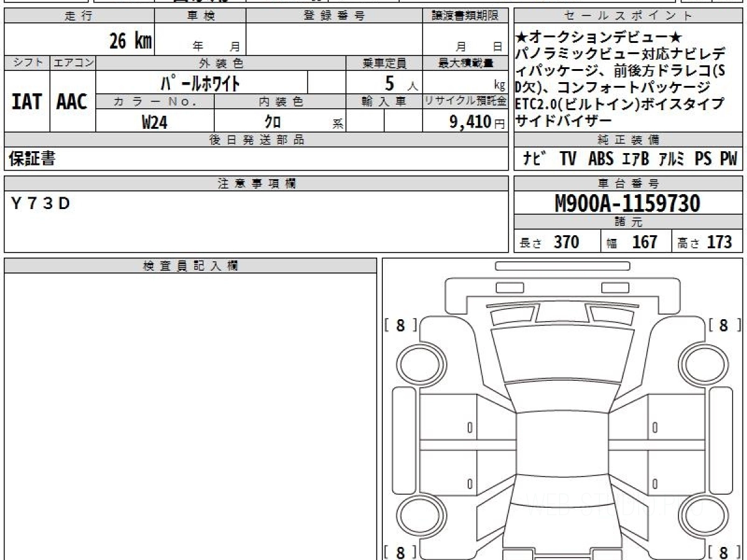Select the リサイクル預託金 header

(x=465, y=102)
